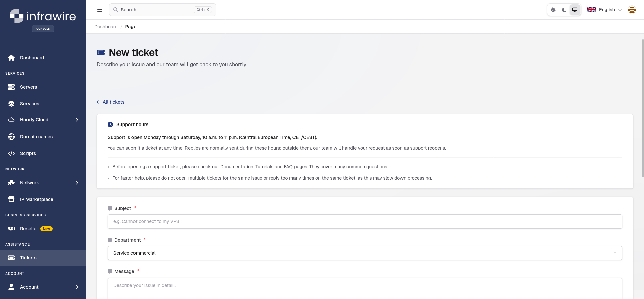Open Tickets in the sidebar

pyautogui.click(x=43, y=258)
